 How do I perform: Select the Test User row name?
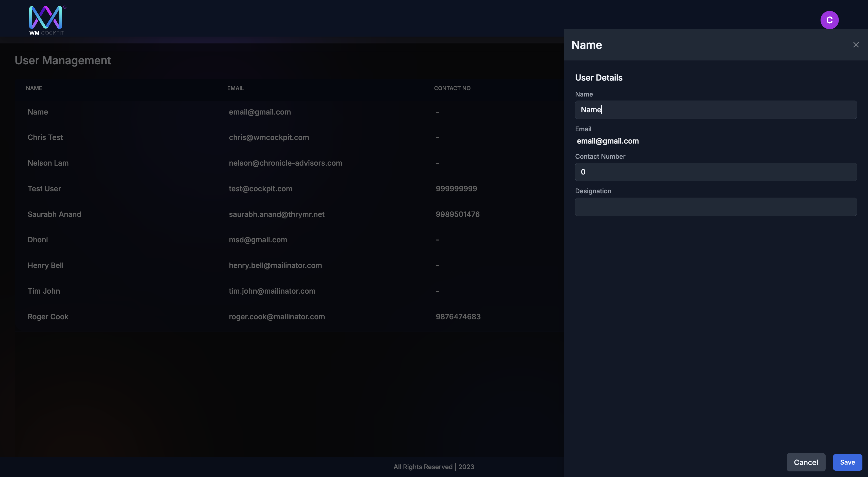click(x=44, y=188)
